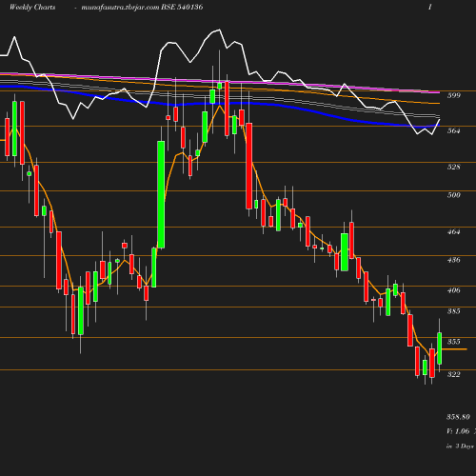The image size is (476, 476).
Task: Click the 436 price axis label
Action: [x=453, y=260]
